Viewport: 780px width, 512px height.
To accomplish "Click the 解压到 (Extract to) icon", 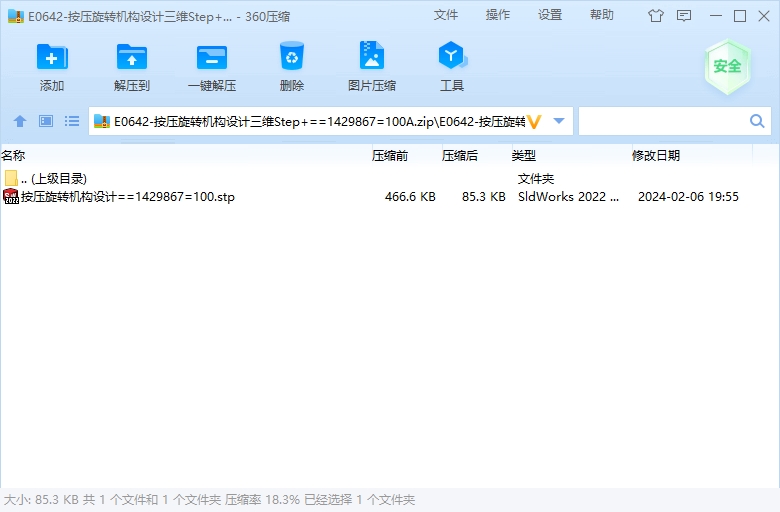I will point(131,57).
